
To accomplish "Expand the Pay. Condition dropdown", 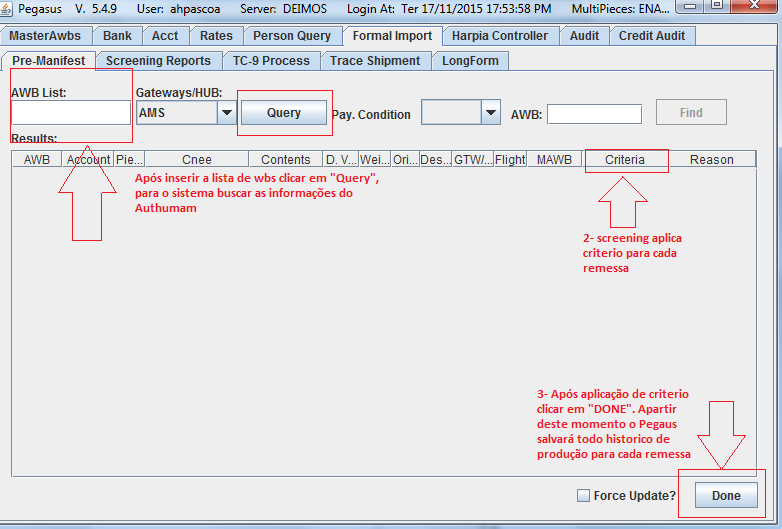I will pos(460,113).
